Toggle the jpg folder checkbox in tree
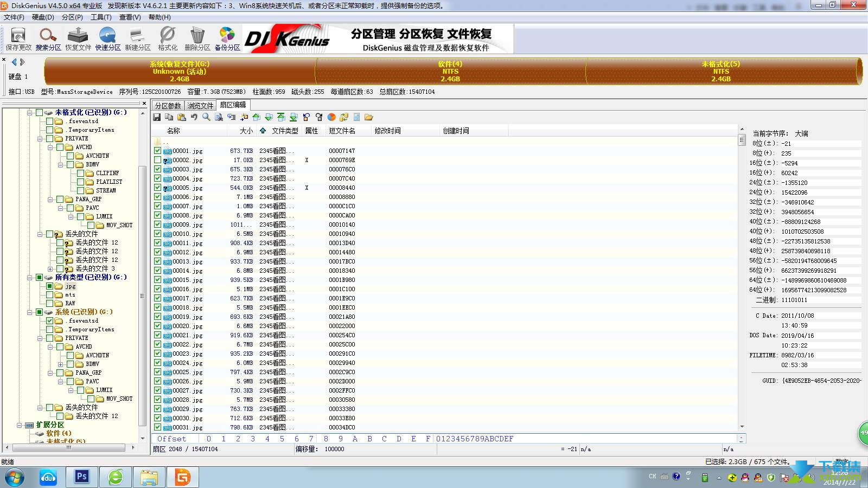The width and height of the screenshot is (868, 488). click(49, 286)
